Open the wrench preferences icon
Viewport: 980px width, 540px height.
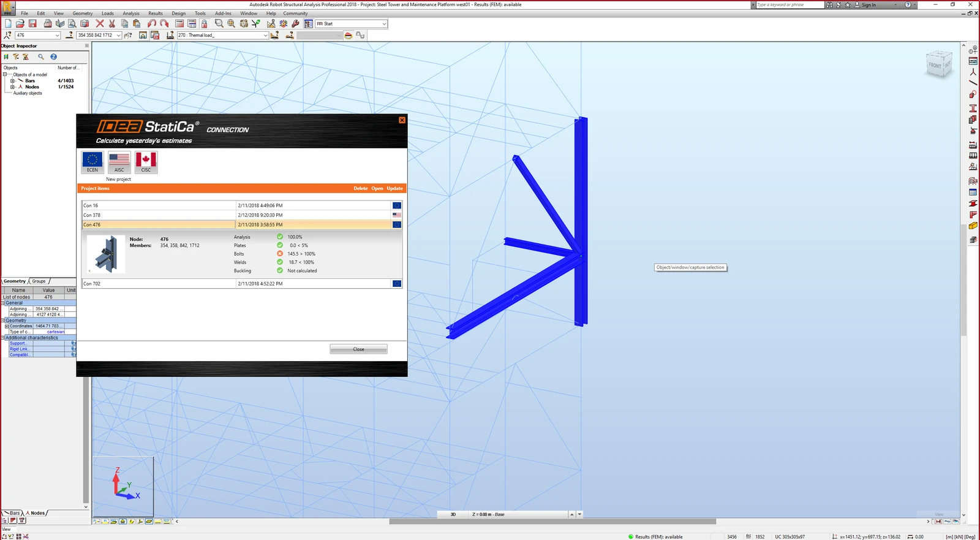tap(295, 24)
